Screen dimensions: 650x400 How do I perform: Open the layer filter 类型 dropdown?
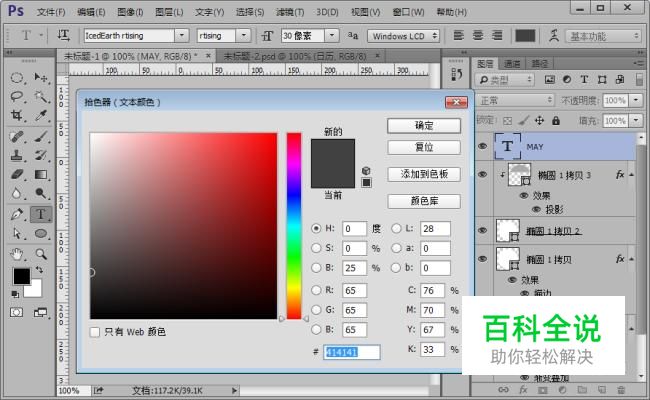tap(505, 80)
